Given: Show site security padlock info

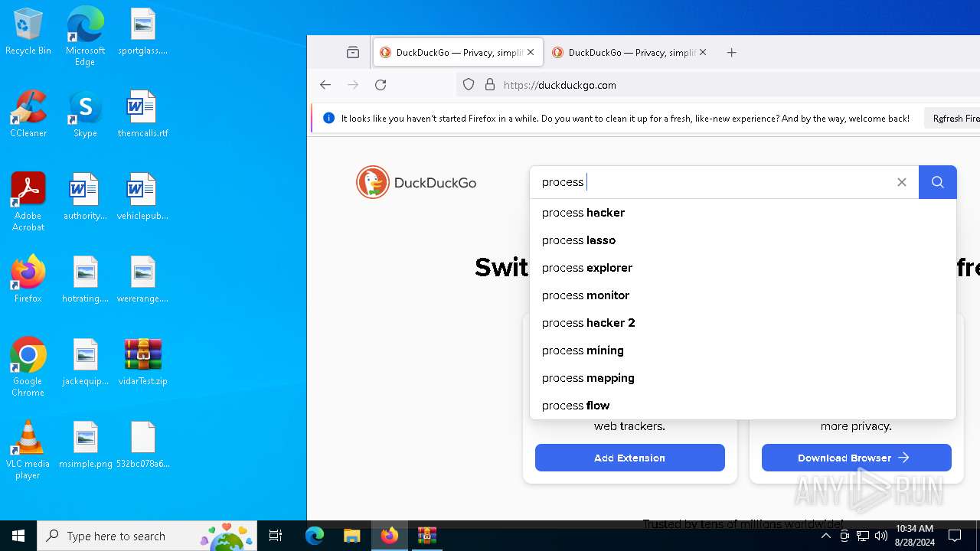Looking at the screenshot, I should point(490,85).
